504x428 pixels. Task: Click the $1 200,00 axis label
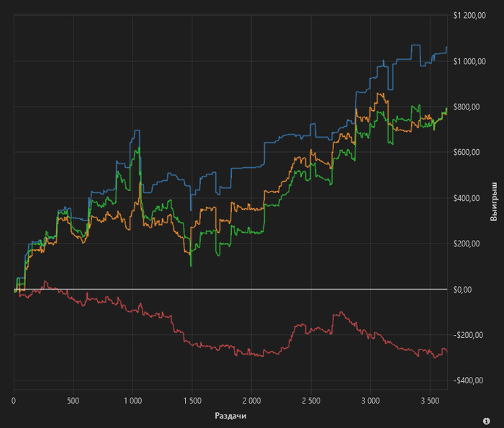(469, 15)
